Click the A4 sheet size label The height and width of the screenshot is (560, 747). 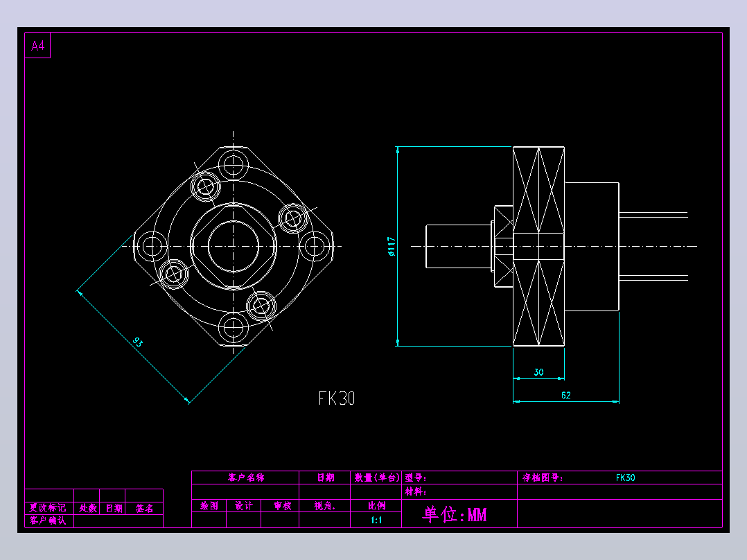click(37, 46)
